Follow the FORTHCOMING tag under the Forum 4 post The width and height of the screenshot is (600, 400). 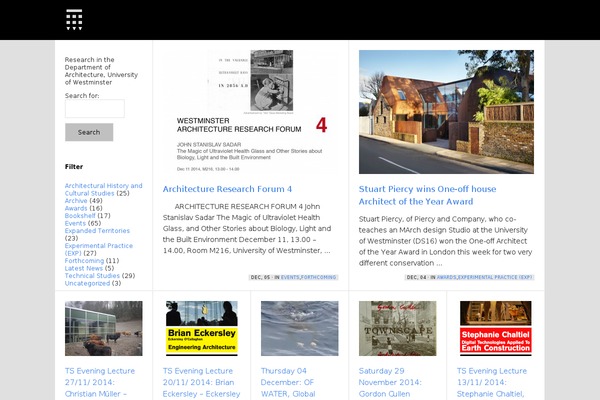coord(318,277)
